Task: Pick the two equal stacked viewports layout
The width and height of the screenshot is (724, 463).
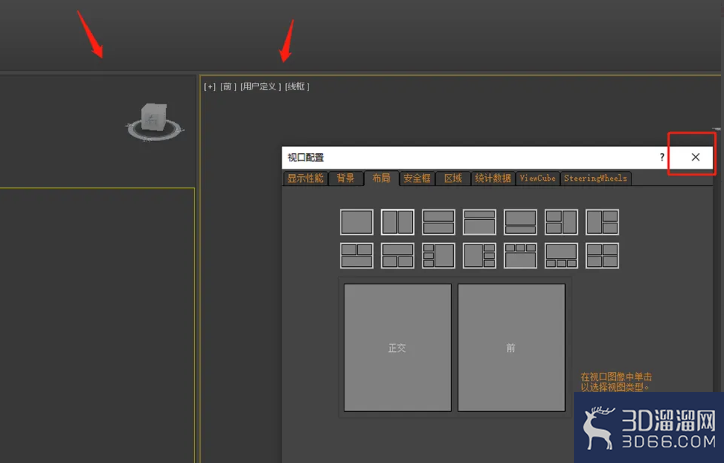Action: point(438,222)
